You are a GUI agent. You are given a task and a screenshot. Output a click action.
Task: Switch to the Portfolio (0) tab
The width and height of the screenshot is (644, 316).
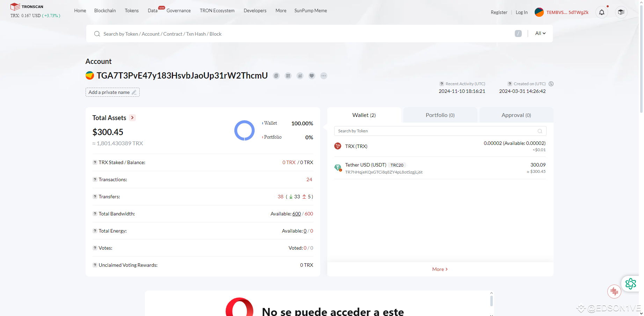[440, 115]
